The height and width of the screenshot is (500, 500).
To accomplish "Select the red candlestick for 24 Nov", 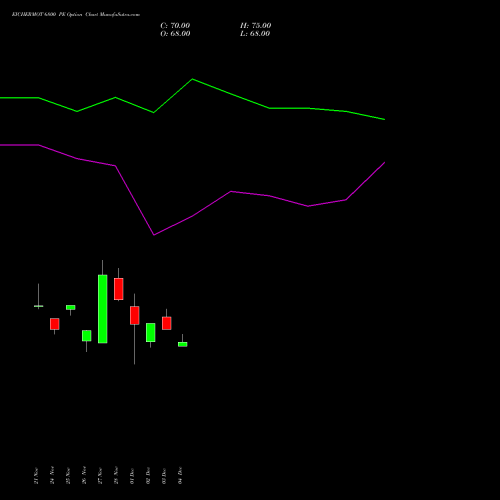I will pyautogui.click(x=55, y=324).
